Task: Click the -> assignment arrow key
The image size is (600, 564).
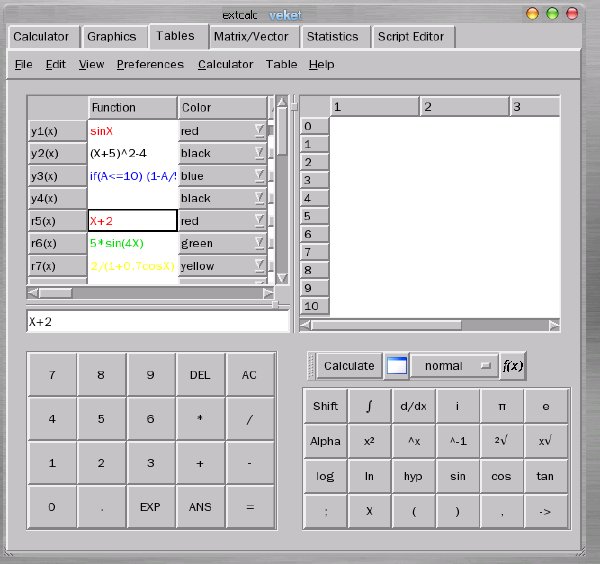Action: coord(546,512)
